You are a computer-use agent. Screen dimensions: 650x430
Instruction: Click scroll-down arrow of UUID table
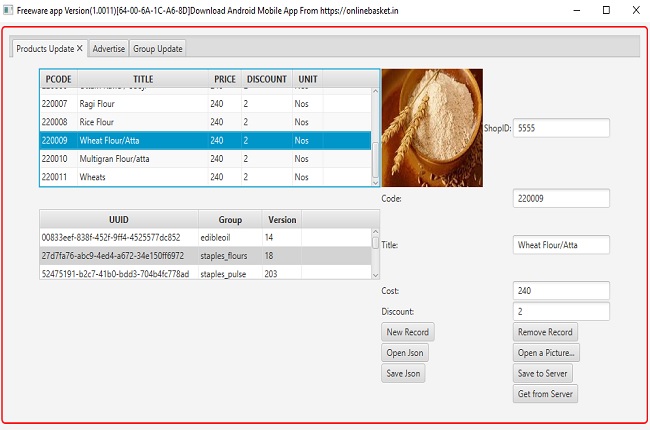[x=376, y=275]
